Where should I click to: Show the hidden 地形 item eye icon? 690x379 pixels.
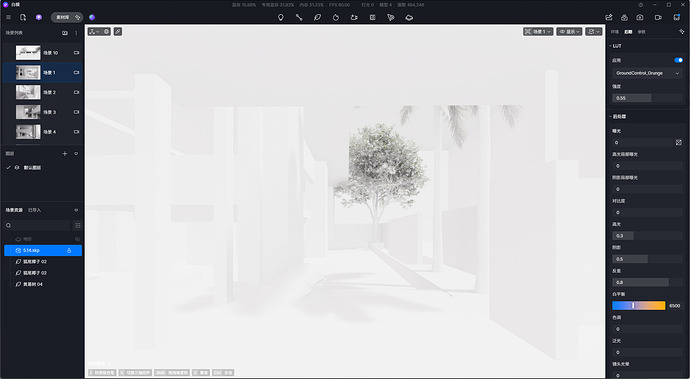(77, 239)
